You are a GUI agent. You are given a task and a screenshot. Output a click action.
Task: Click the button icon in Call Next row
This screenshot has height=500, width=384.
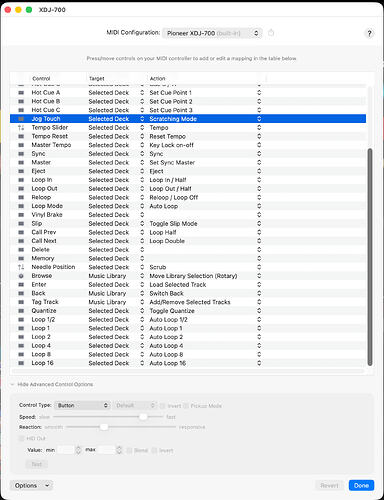pyautogui.click(x=21, y=241)
